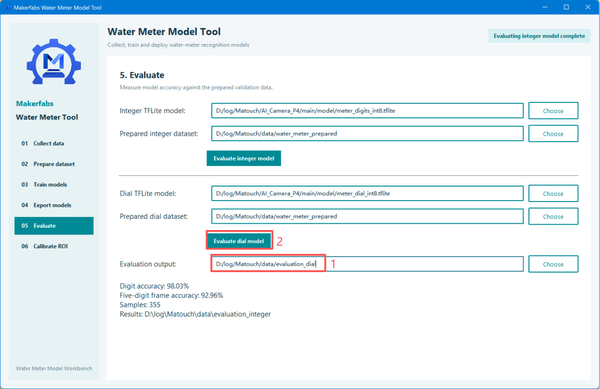The image size is (600, 389).
Task: Click the '5. Evaluate' section heading
Action: click(142, 75)
